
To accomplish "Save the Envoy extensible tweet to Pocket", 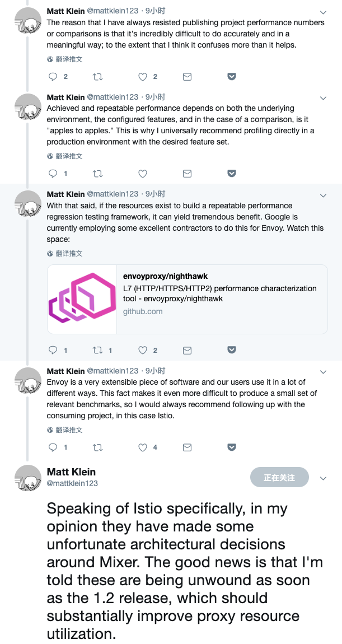I will 231,447.
